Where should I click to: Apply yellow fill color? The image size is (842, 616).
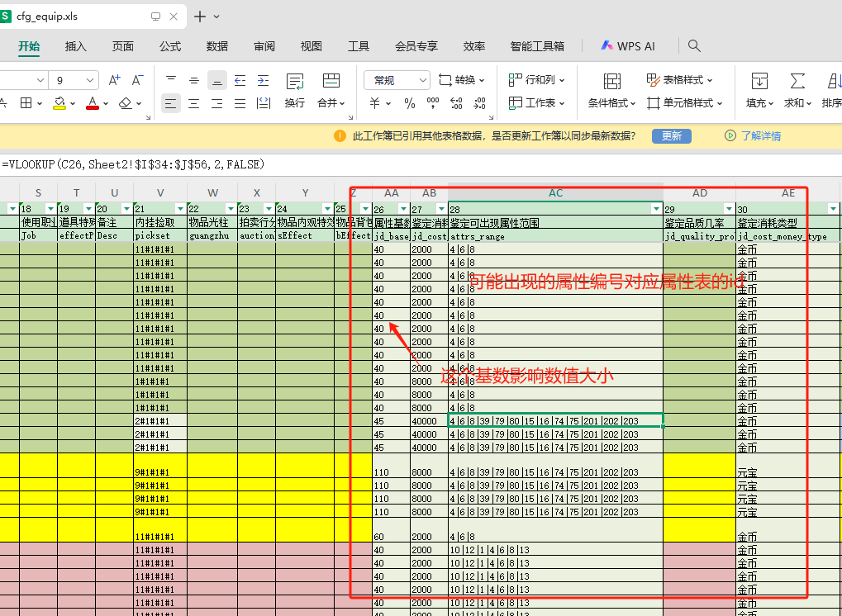tap(59, 103)
